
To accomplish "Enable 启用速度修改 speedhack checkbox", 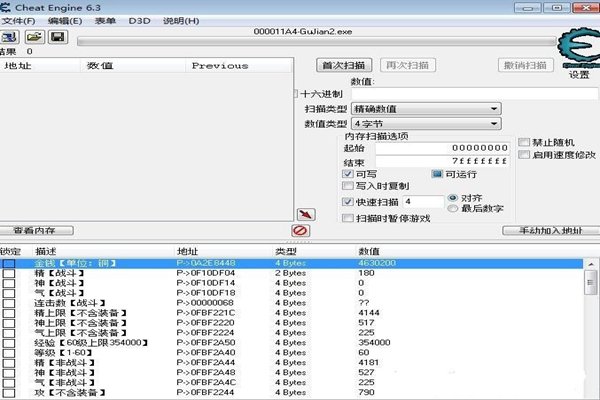I will pyautogui.click(x=523, y=154).
